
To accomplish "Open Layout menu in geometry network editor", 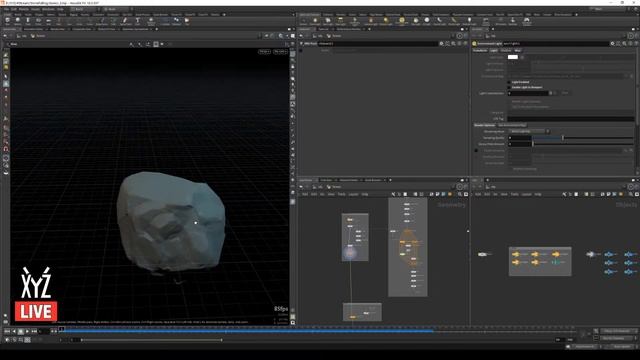I will click(x=353, y=194).
